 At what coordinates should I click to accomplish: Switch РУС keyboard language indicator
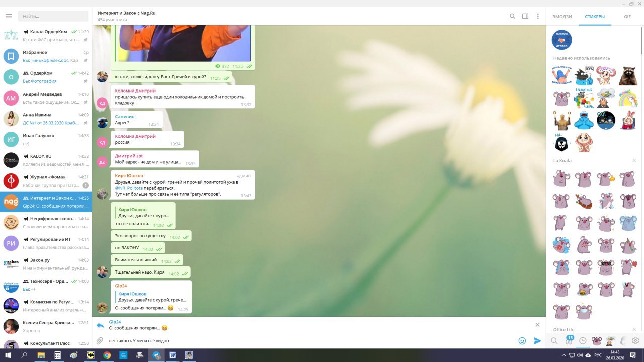599,355
